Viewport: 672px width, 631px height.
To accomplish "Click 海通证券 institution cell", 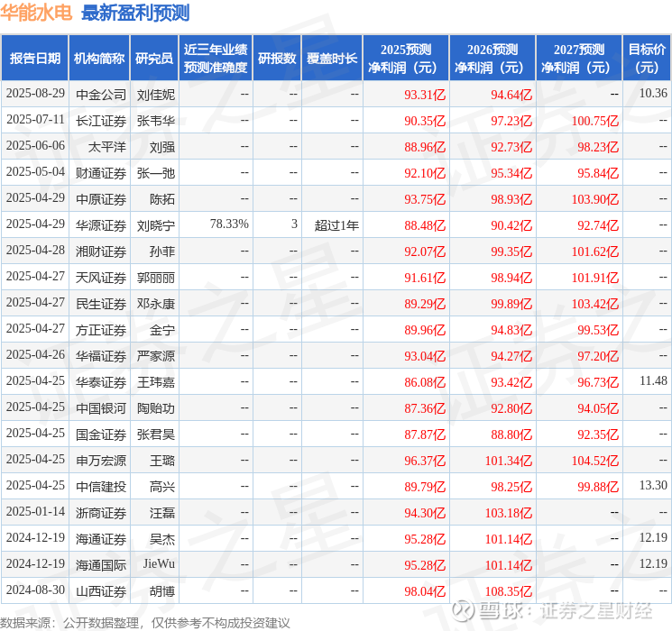I will [101, 539].
